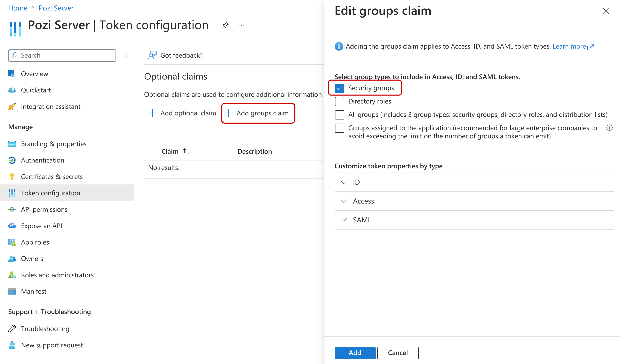
Task: Click the Claim column sort arrows
Action: (x=186, y=151)
